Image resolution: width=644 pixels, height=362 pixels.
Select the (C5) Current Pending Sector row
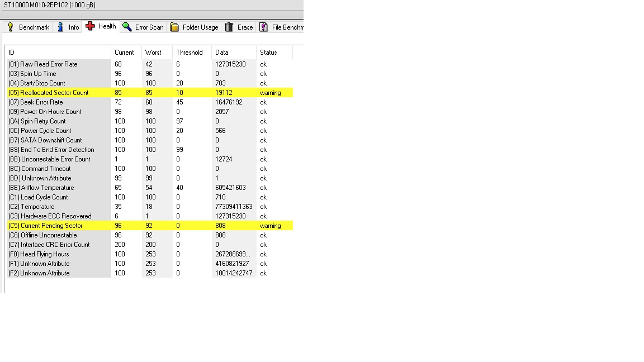[x=150, y=226]
